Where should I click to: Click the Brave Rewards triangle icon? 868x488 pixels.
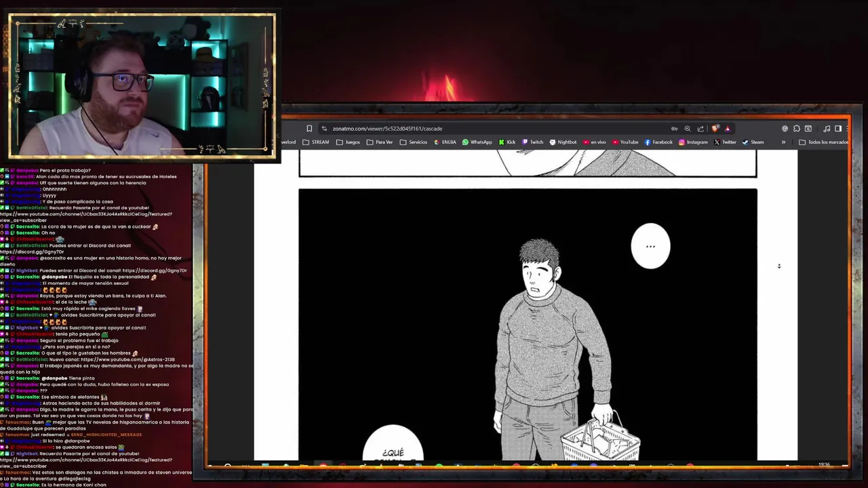pos(728,129)
